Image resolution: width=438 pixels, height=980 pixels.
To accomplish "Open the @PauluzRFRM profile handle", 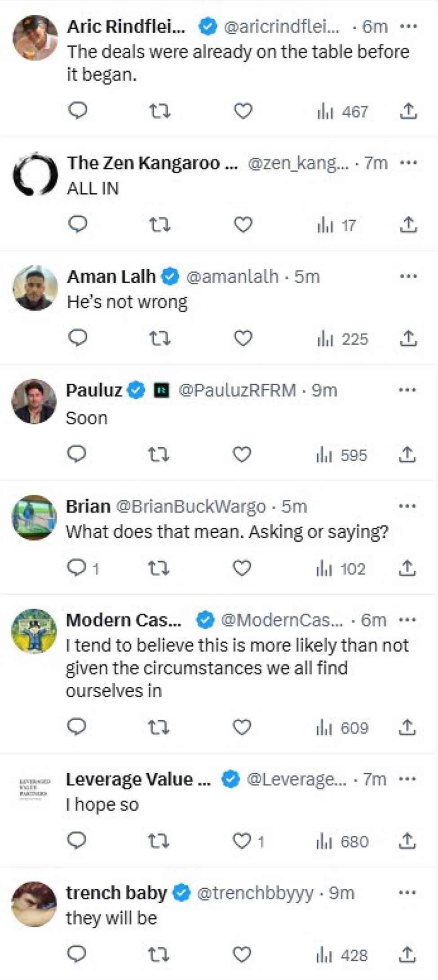I will (x=237, y=390).
